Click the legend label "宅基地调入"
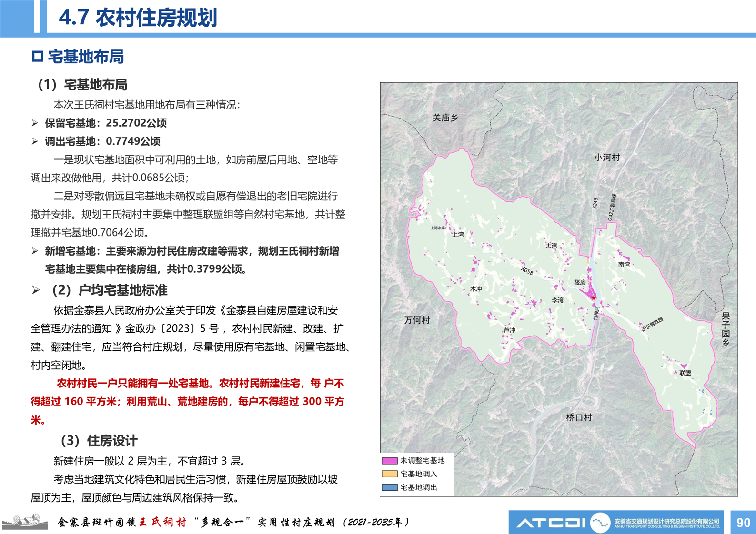Screen dimensions: 756x534 point(419,474)
